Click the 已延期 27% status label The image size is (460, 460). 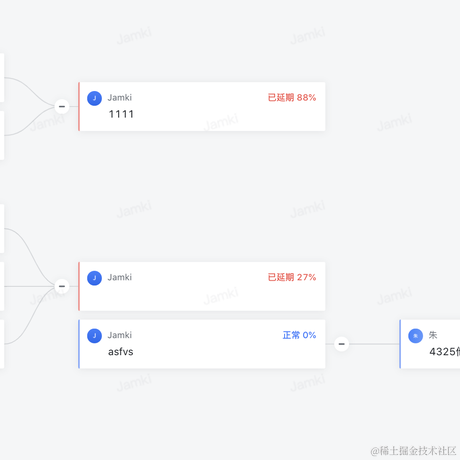tap(292, 277)
